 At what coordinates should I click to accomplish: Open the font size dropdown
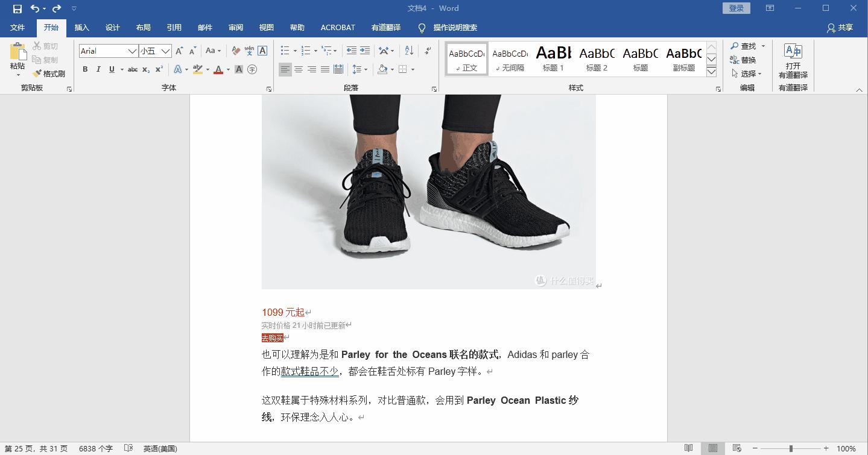166,51
